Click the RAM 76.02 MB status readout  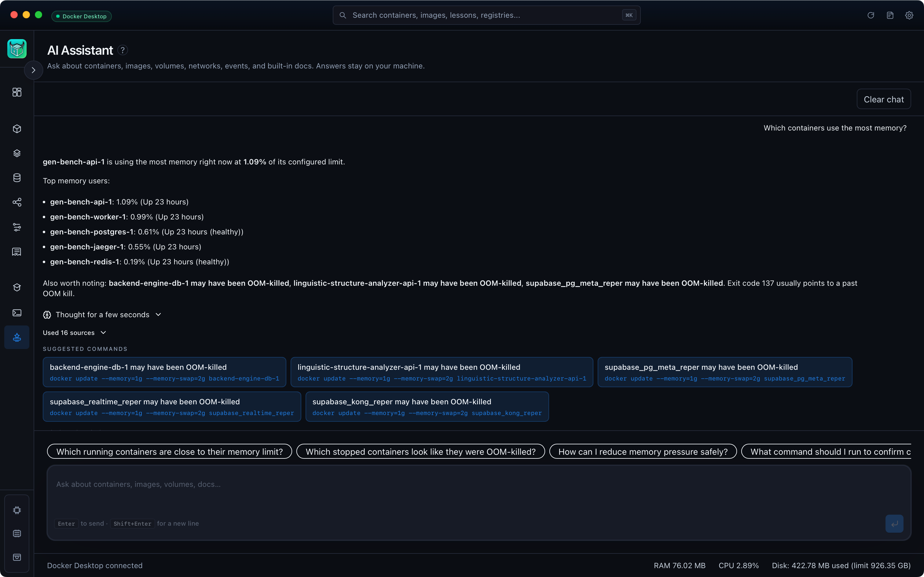pos(680,566)
